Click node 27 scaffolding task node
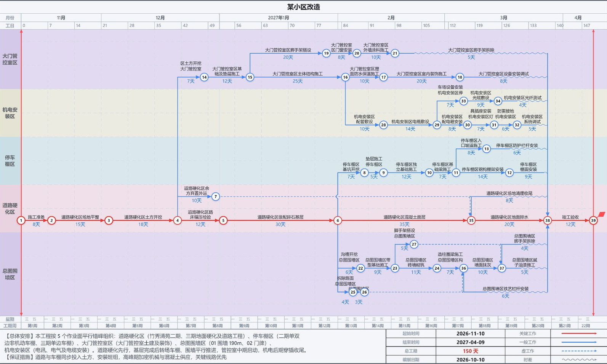This screenshot has height=364, width=607. (x=414, y=244)
